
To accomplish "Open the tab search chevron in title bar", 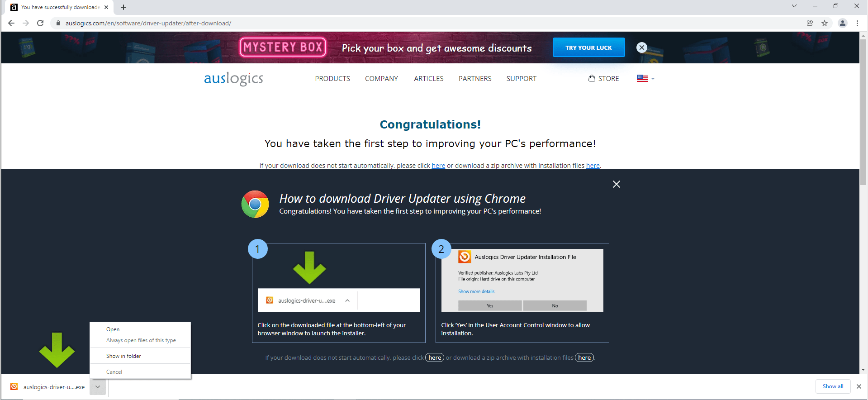I will (x=794, y=6).
